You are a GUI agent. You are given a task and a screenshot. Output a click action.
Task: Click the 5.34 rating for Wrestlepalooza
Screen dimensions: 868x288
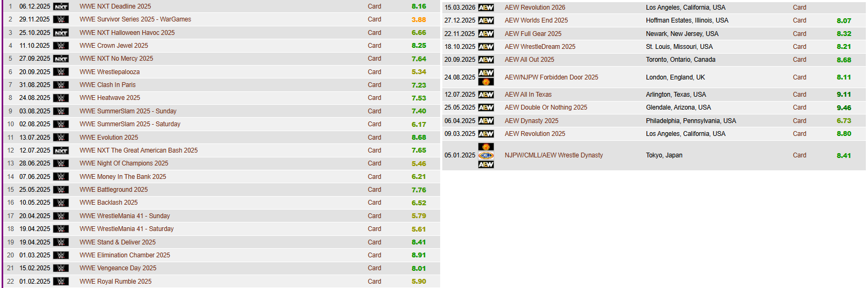tap(419, 72)
